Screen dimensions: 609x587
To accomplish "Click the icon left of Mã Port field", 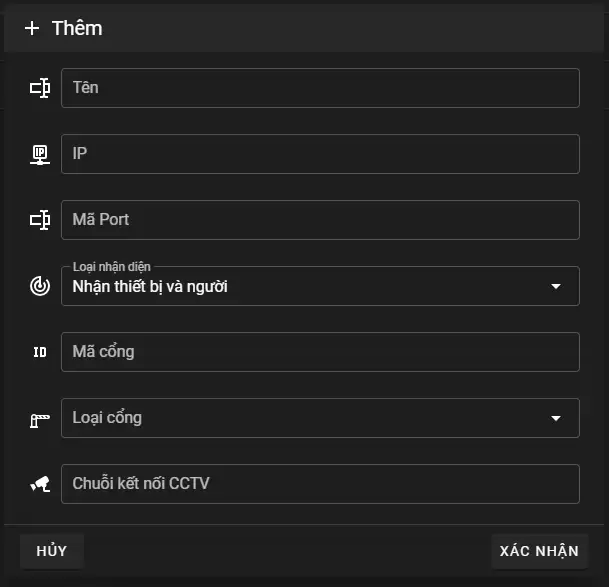I will (40, 220).
